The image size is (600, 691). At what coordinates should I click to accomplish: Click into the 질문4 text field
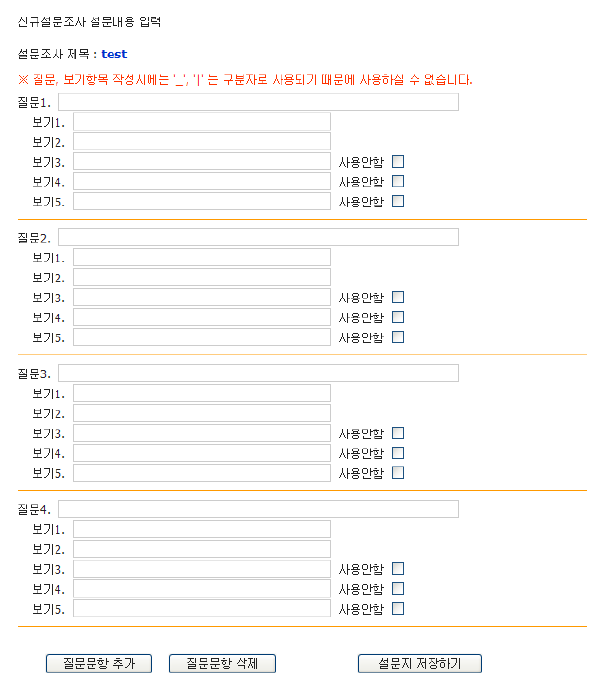tap(258, 509)
